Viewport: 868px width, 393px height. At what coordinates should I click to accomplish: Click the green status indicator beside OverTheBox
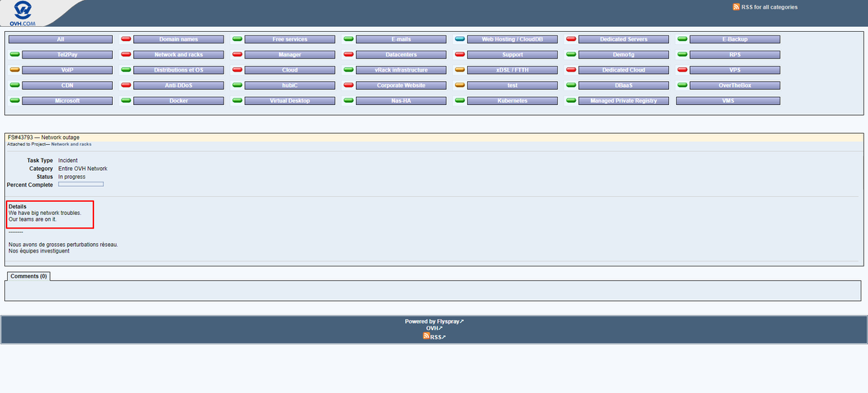coord(683,85)
